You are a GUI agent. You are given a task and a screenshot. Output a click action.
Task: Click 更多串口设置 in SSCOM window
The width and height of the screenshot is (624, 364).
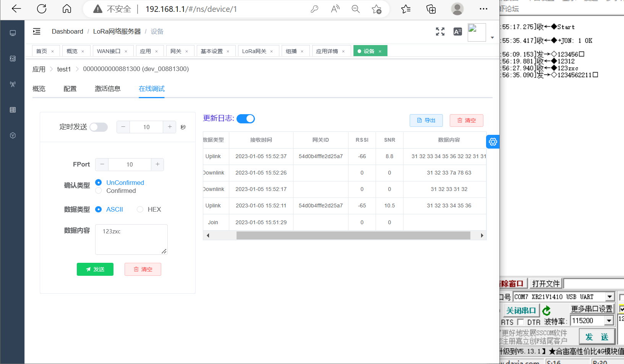tap(592, 309)
